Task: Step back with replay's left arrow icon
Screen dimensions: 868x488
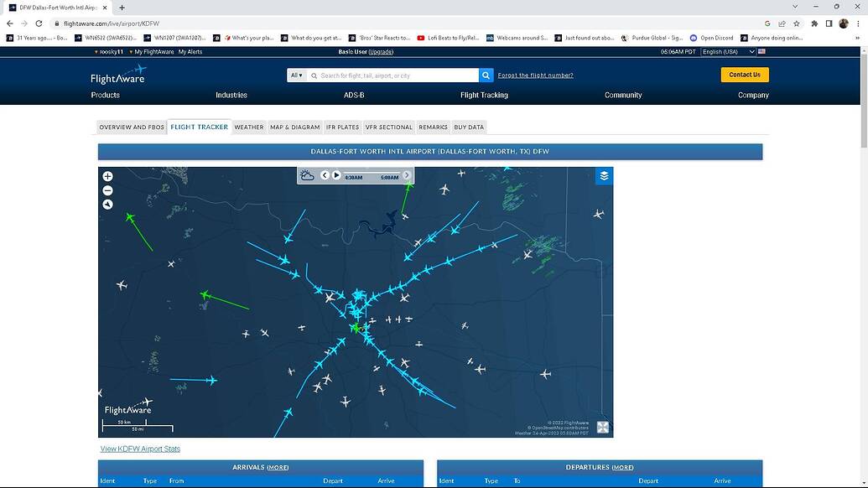Action: tap(325, 175)
